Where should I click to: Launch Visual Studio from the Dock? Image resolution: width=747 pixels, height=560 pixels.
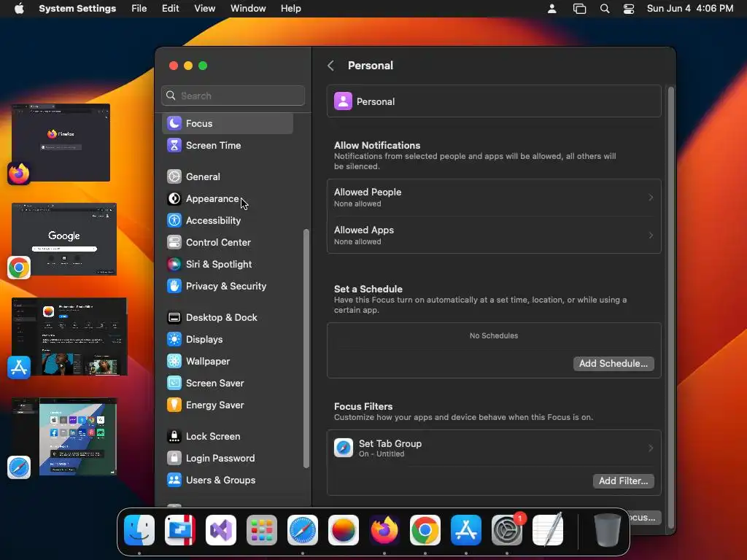click(221, 530)
